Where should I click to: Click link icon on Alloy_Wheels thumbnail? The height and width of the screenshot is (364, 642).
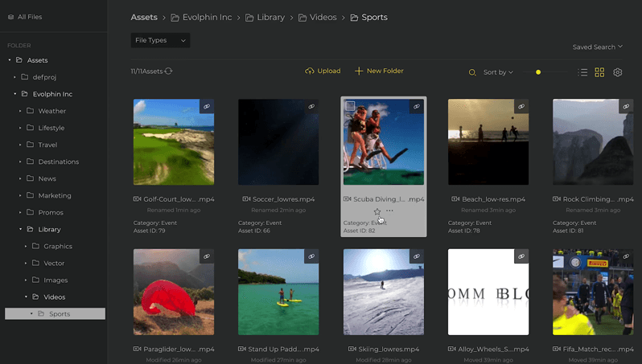coord(521,256)
